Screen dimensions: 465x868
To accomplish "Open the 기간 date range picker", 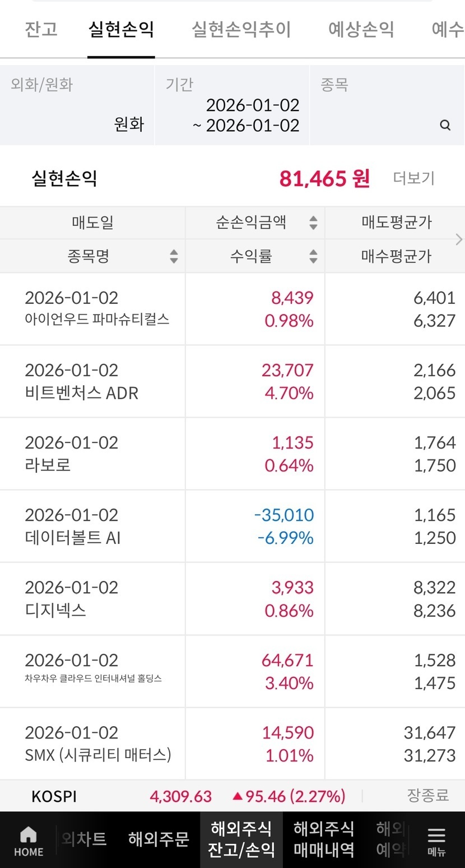I will (x=232, y=105).
